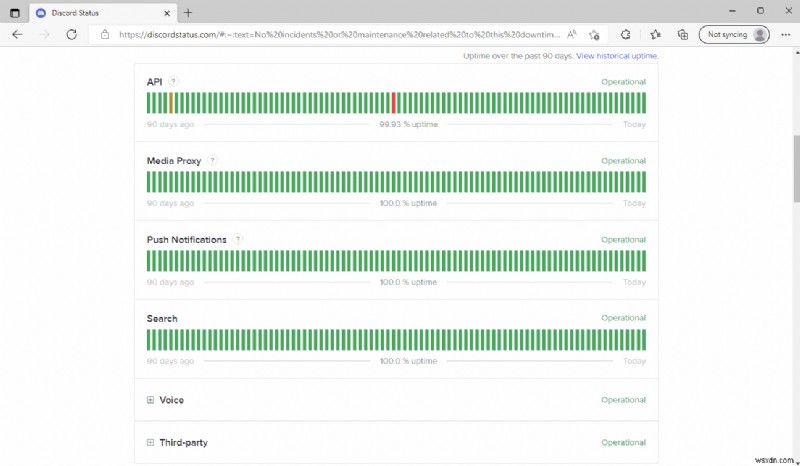Open the browser Settings and more menu
The image size is (800, 466).
[786, 34]
